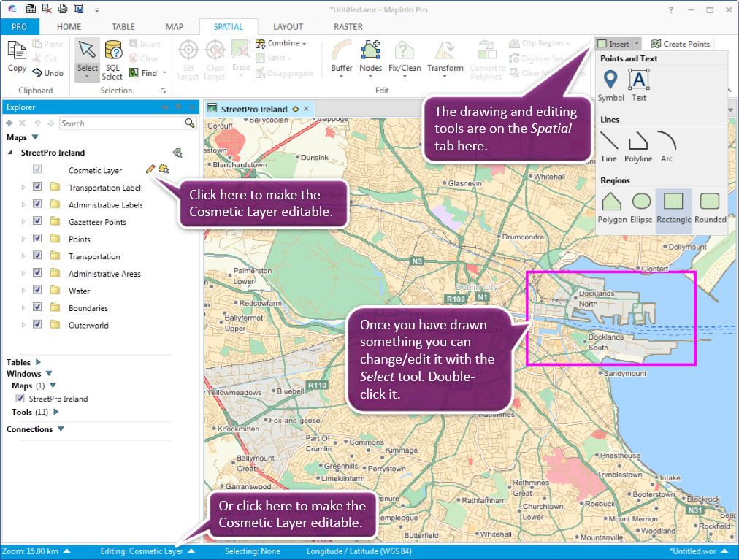739x560 pixels.
Task: Click inside the Explorer Search field
Action: coord(122,123)
